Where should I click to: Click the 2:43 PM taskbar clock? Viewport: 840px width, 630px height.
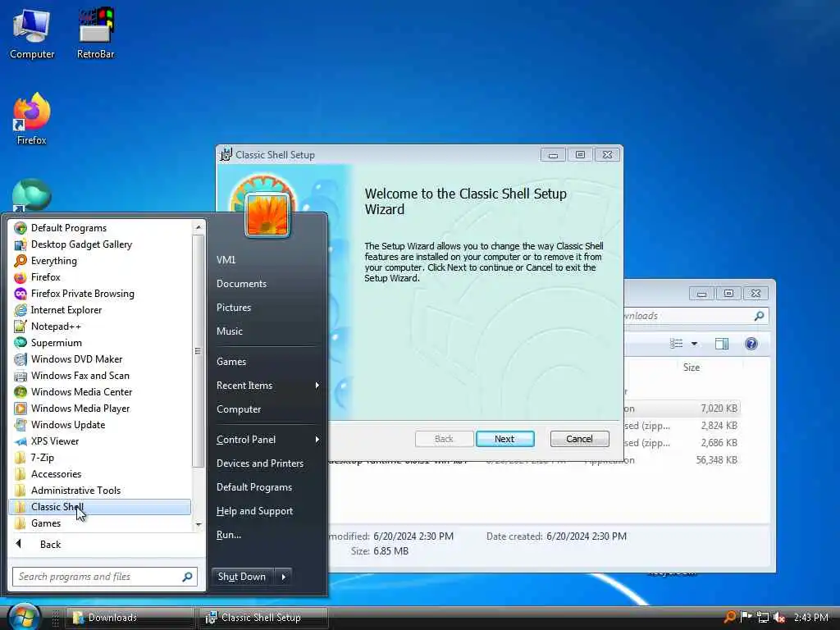click(x=811, y=617)
